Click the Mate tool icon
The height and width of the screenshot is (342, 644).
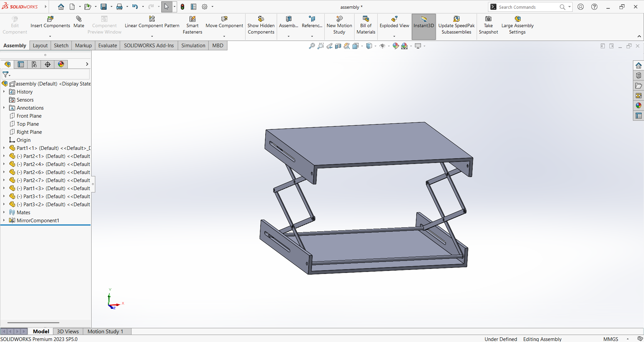coord(79,19)
